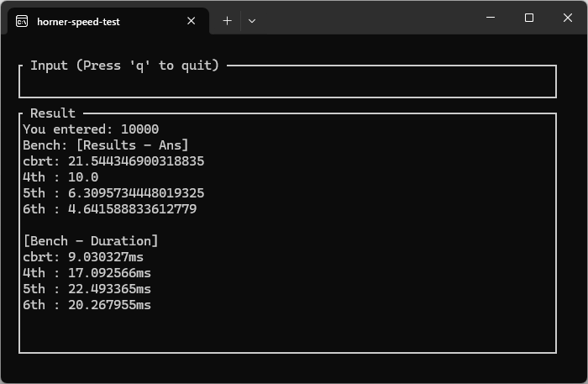Click inside the Input text box
The height and width of the screenshot is (384, 588).
coord(287,84)
